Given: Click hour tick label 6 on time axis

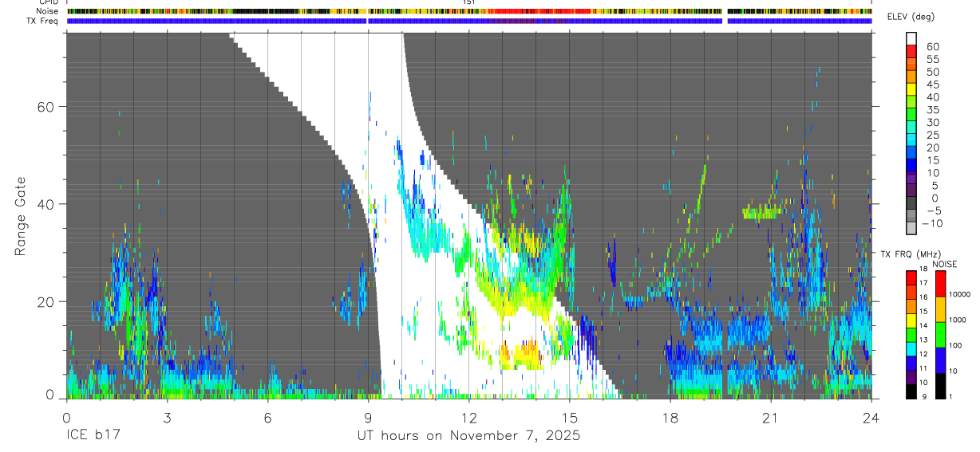Looking at the screenshot, I should 267,418.
